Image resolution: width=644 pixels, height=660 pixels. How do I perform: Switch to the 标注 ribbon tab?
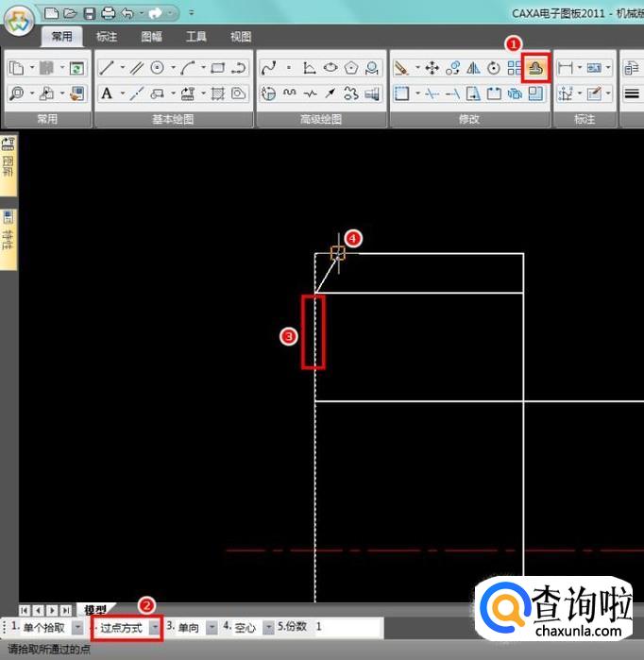[x=107, y=37]
